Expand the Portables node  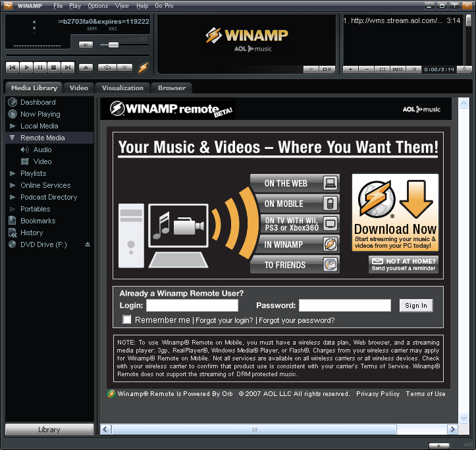(x=13, y=209)
